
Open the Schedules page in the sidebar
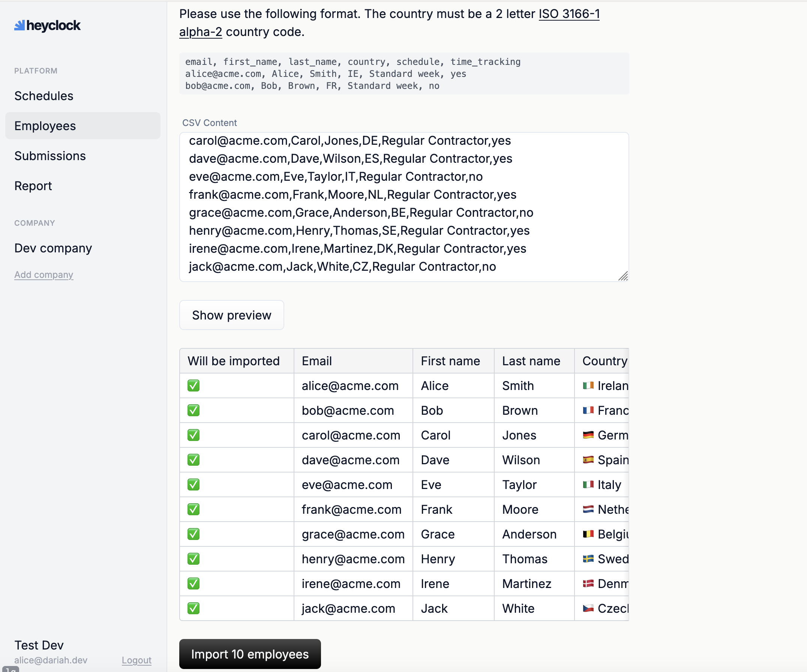(x=44, y=96)
